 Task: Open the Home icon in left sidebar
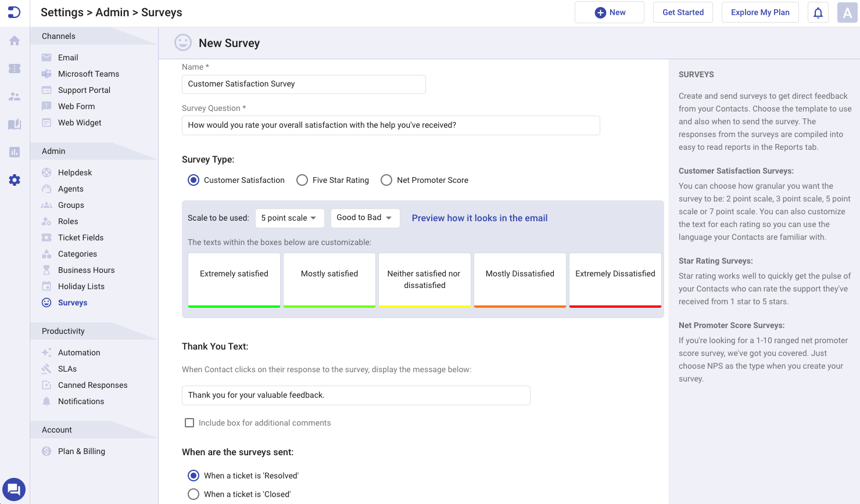point(14,40)
